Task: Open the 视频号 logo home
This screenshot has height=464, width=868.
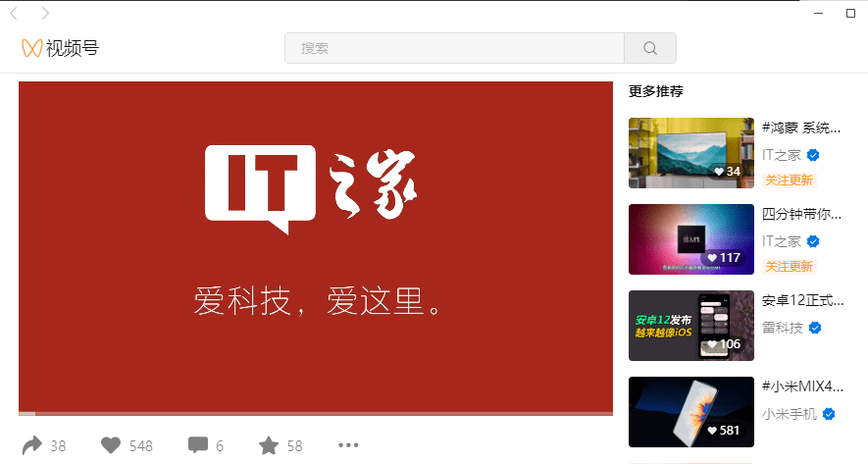Action: pos(60,48)
